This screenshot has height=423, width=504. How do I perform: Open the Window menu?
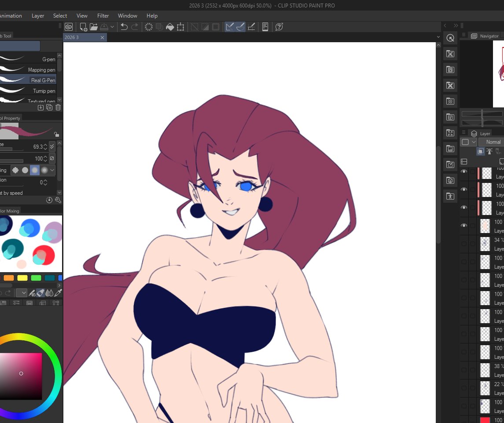127,16
